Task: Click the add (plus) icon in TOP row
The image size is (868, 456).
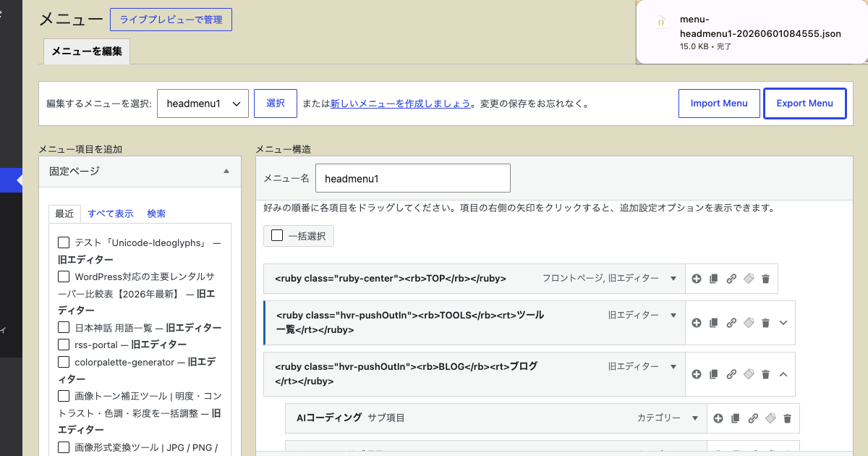Action: click(x=697, y=279)
